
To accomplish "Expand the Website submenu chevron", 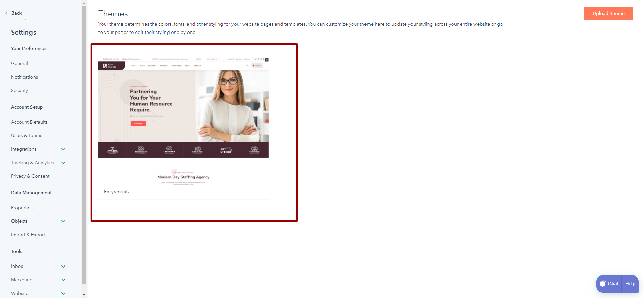I will (x=63, y=293).
